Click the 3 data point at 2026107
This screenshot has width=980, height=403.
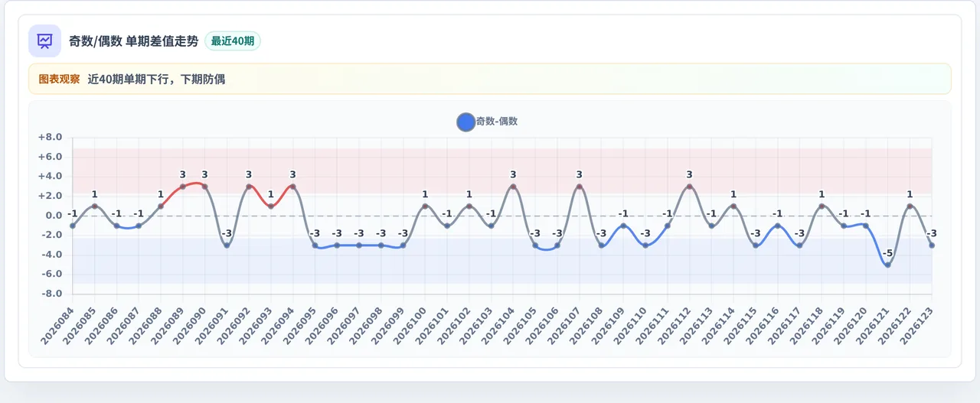[579, 187]
